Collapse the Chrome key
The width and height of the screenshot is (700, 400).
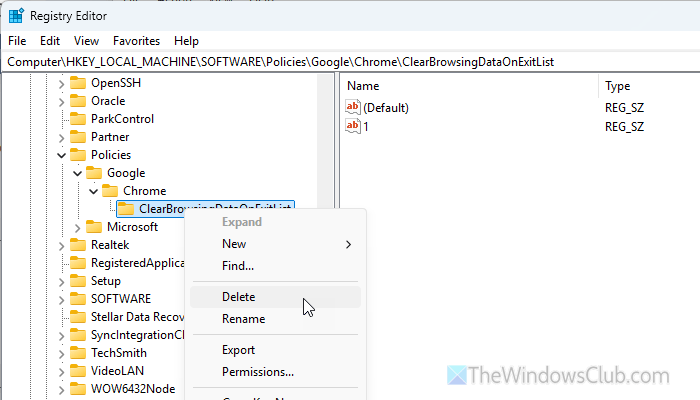point(94,192)
